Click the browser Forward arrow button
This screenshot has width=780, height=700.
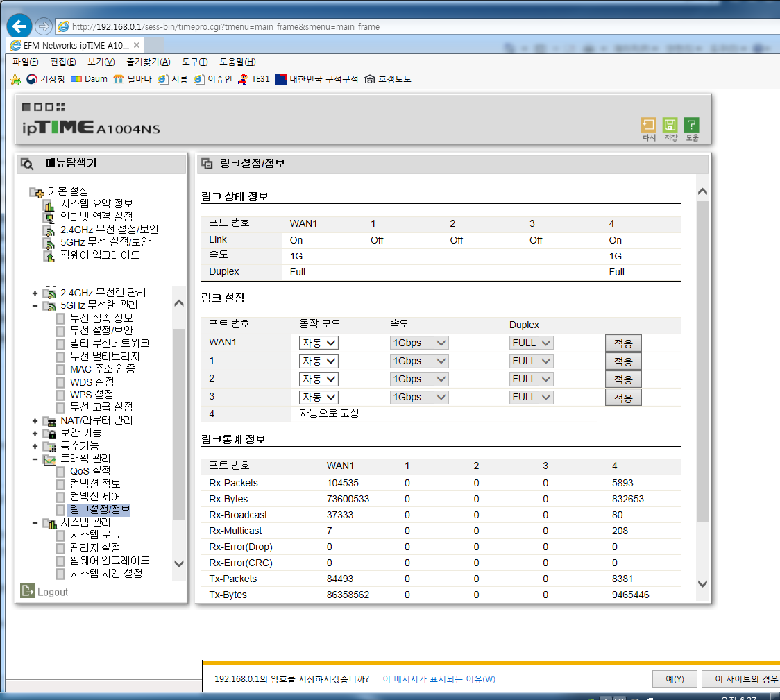(44, 26)
